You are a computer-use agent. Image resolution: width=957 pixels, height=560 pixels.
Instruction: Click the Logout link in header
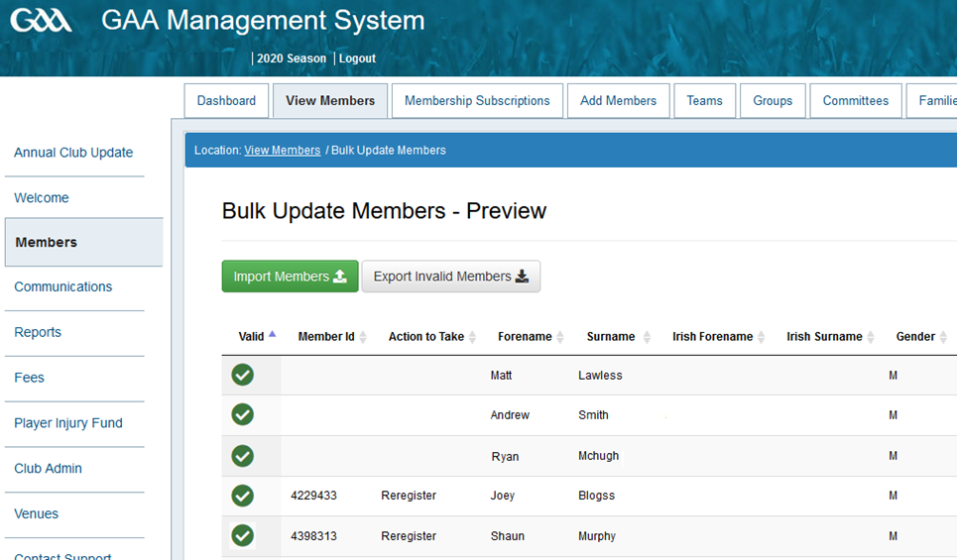coord(357,58)
